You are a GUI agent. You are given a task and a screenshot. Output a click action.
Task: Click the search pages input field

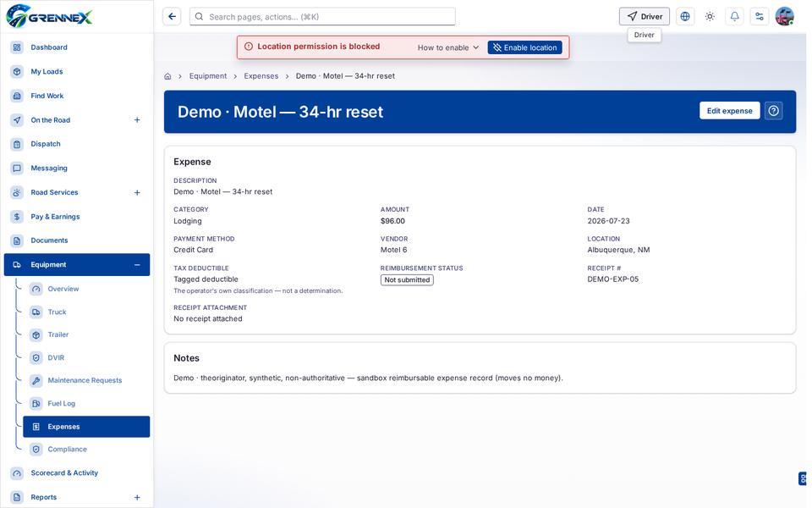click(322, 17)
